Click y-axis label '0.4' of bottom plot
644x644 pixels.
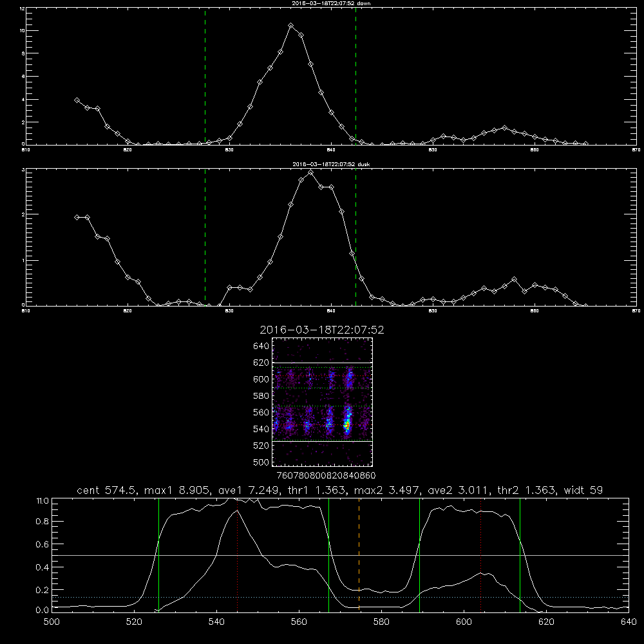tap(43, 567)
